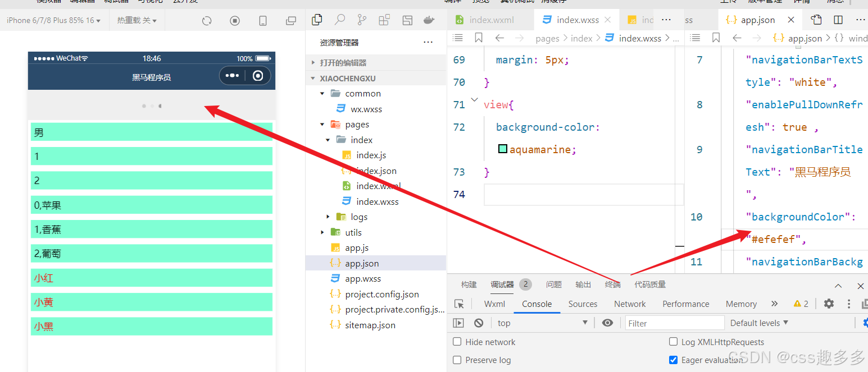
Task: Open the iPhone 6/7/8 Plus device dropdown
Action: pyautogui.click(x=53, y=21)
